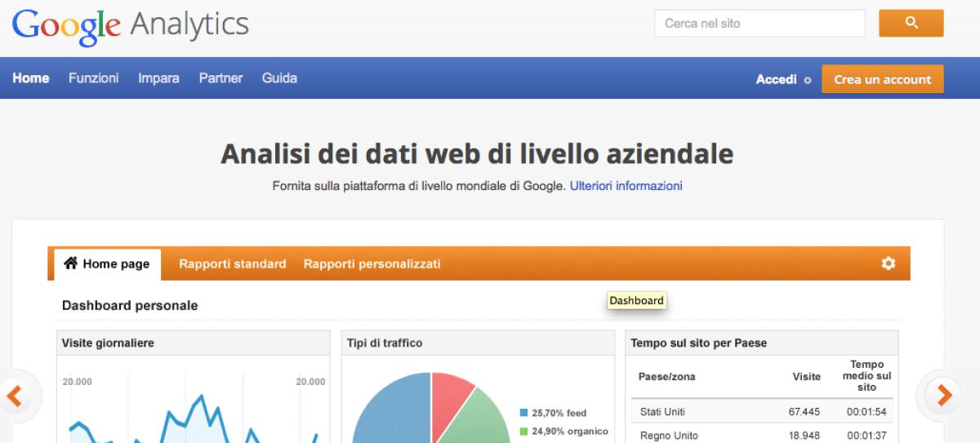This screenshot has width=980, height=443.
Task: Click the blue '25,70% feed' legend swatch
Action: (524, 413)
